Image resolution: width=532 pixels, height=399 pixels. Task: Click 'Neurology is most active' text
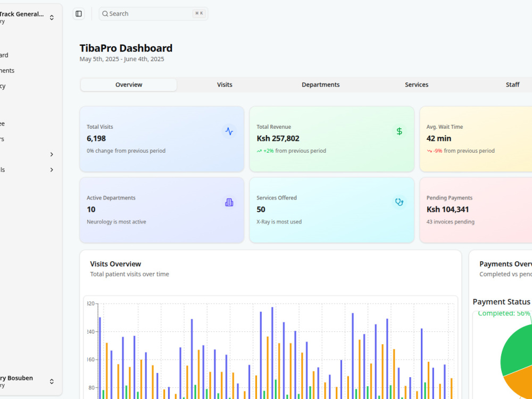117,222
